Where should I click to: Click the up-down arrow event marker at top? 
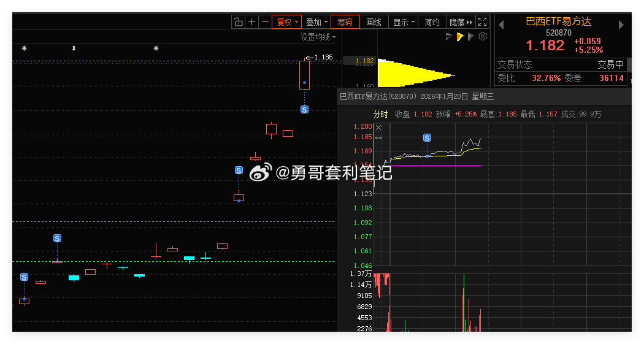74,48
